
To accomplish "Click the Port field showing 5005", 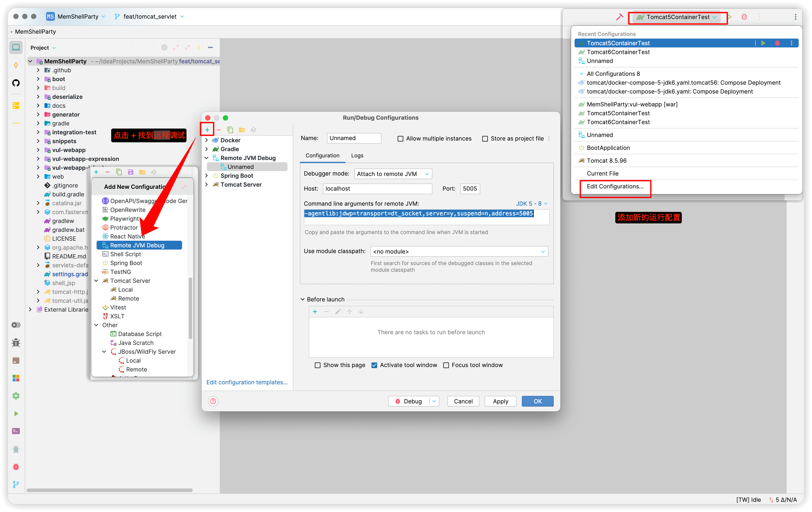I will pos(470,189).
